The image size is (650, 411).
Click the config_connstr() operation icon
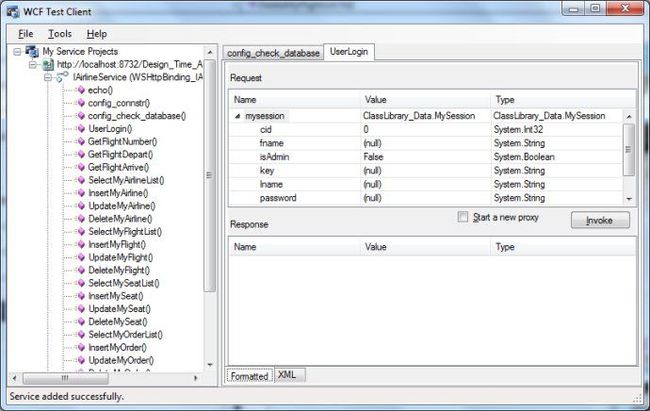point(81,103)
